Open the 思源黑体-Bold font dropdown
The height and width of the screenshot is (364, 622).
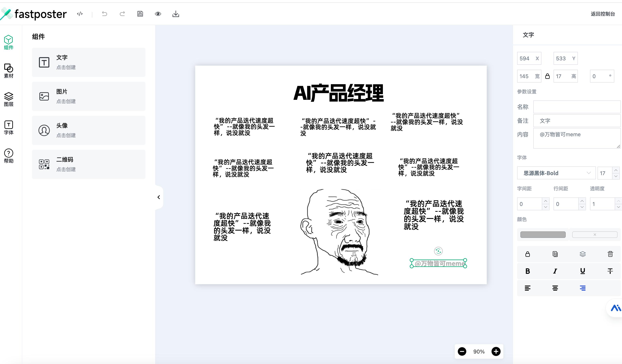pyautogui.click(x=557, y=173)
